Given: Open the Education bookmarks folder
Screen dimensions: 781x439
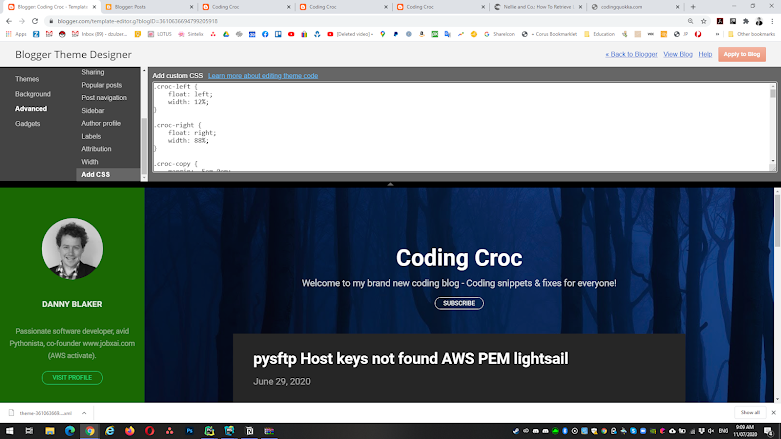Looking at the screenshot, I should pyautogui.click(x=599, y=34).
